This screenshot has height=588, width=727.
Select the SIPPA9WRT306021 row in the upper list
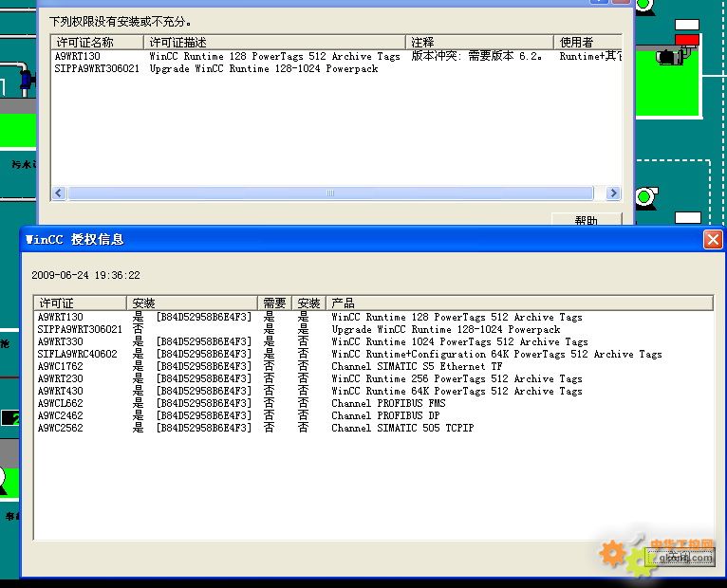pyautogui.click(x=336, y=68)
